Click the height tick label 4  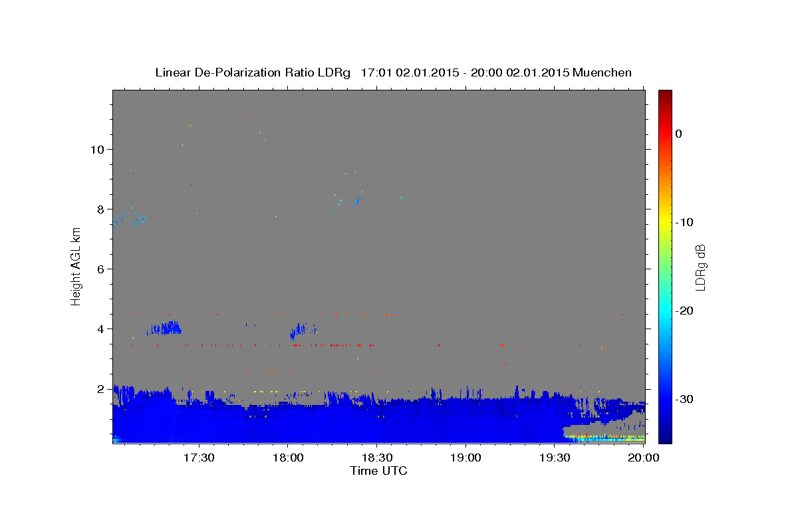coord(100,329)
